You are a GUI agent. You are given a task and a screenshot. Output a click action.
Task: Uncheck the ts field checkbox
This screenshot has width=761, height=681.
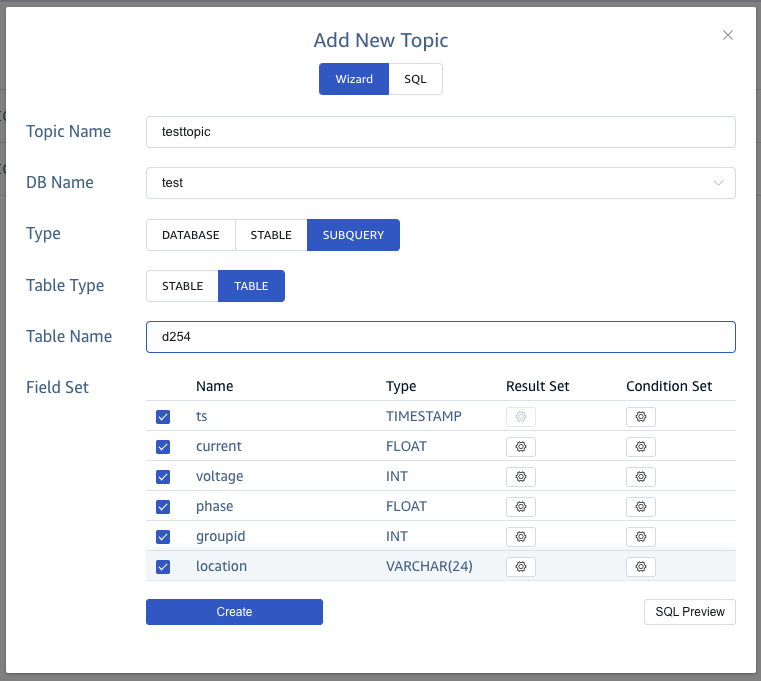(x=163, y=416)
